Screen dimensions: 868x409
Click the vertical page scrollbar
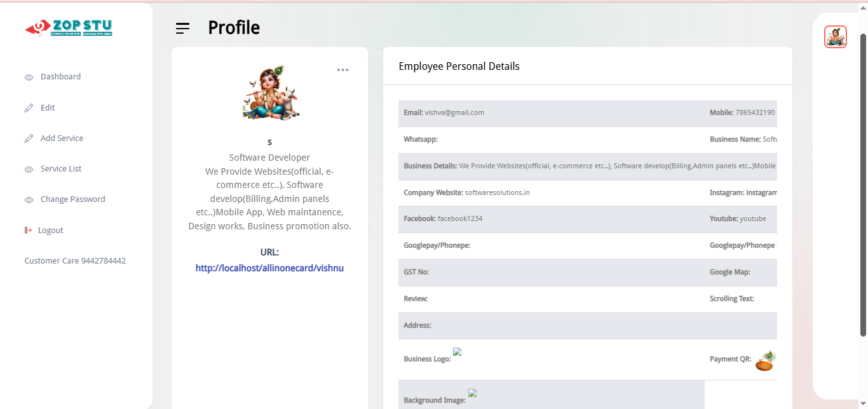863,184
